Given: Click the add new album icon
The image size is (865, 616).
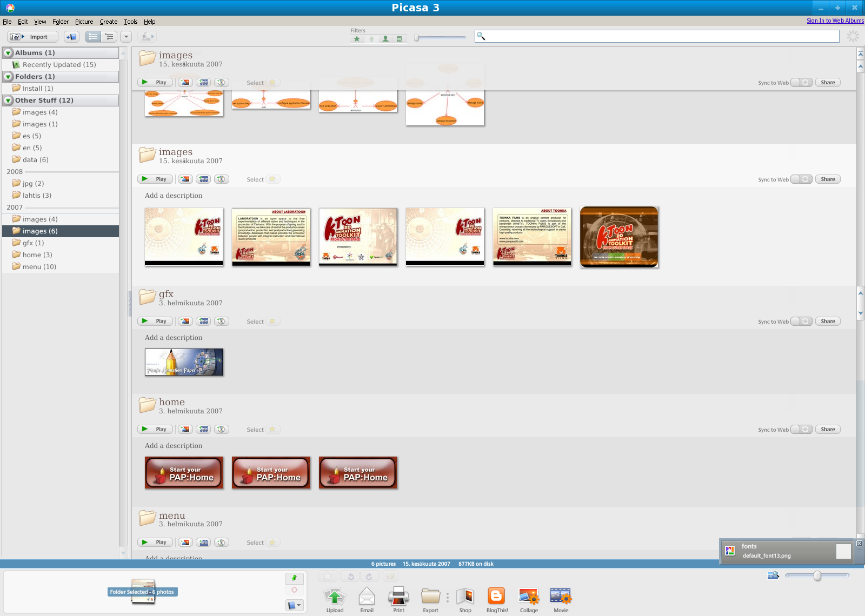Looking at the screenshot, I should click(x=71, y=37).
